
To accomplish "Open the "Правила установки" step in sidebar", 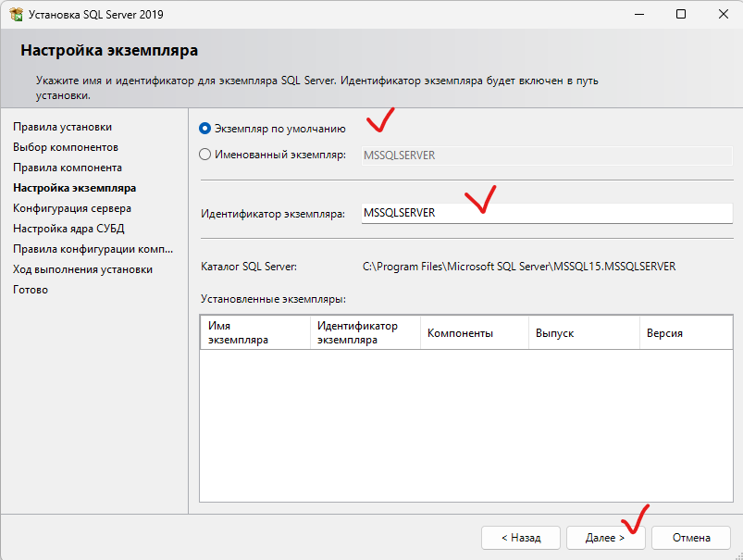I will point(63,127).
